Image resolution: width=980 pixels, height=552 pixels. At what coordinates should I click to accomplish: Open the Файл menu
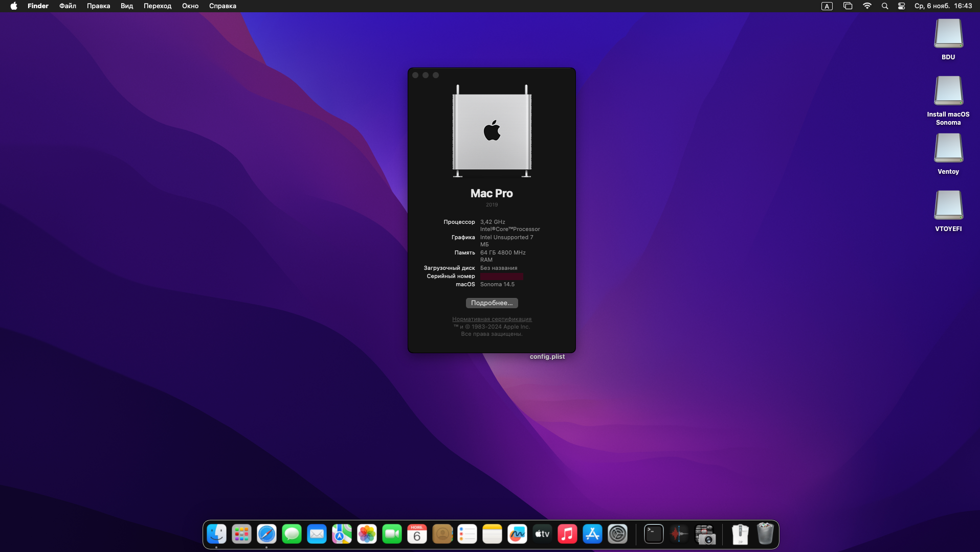tap(68, 6)
